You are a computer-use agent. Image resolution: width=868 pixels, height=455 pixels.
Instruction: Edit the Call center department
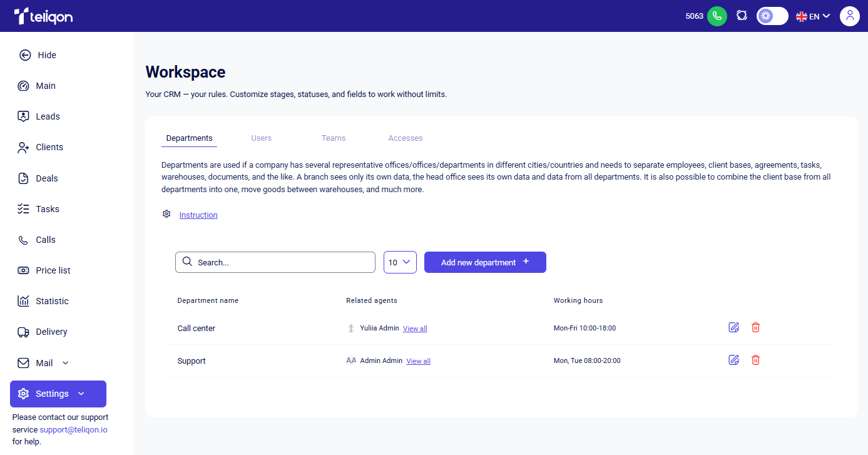point(733,327)
